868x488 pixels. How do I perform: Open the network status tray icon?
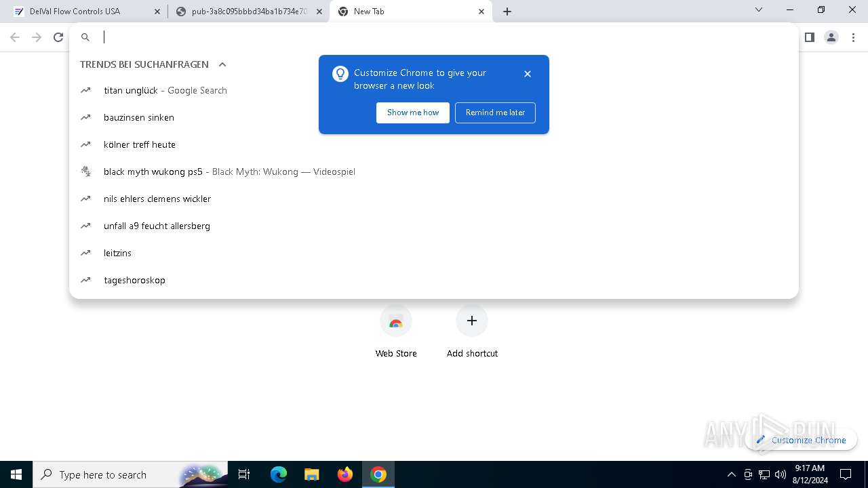point(764,474)
